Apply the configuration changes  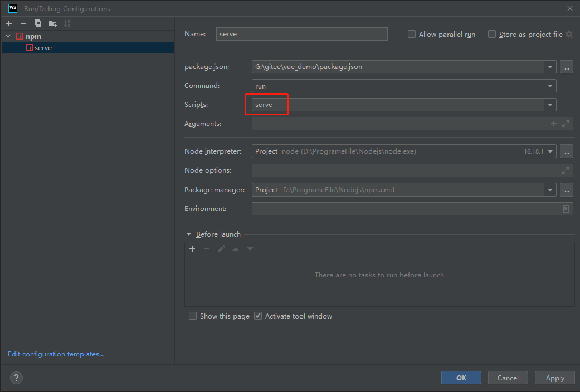pos(554,377)
